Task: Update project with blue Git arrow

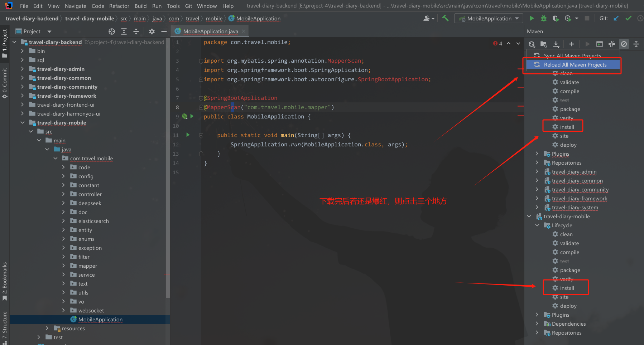Action: 616,18
